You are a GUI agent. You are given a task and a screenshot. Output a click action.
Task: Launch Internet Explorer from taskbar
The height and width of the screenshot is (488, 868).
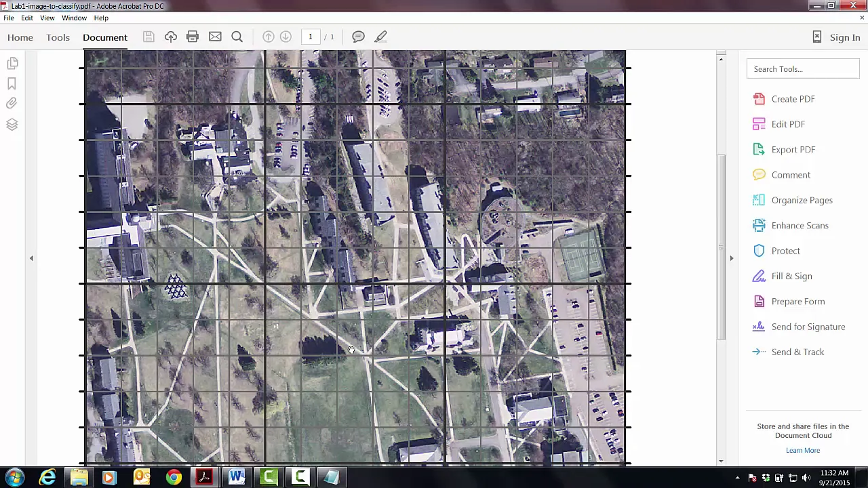tap(47, 478)
